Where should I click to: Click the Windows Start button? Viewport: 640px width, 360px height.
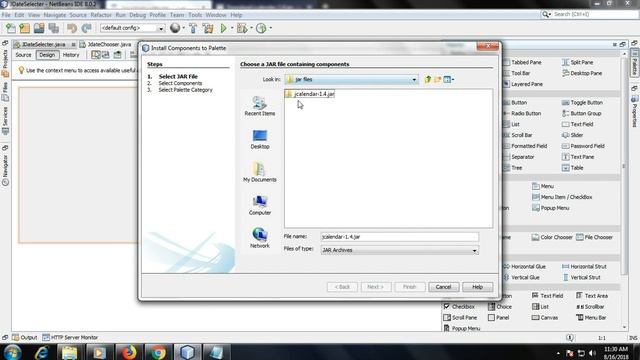click(x=12, y=352)
